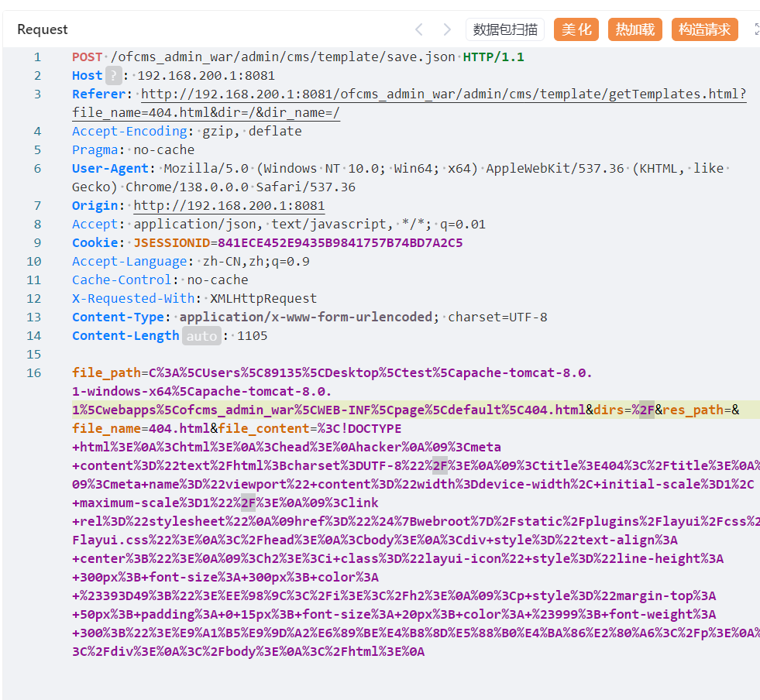Click the next request right chevron
The image size is (760, 700).
[447, 29]
